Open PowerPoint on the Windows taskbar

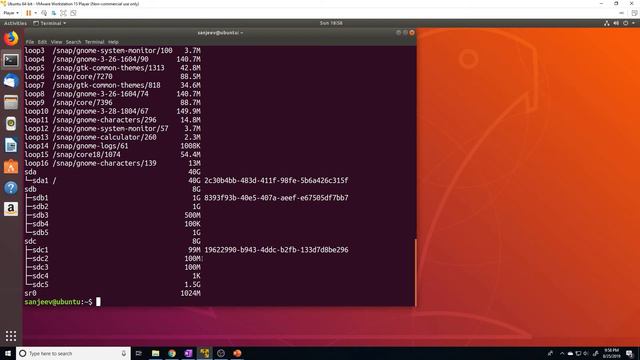tap(237, 353)
